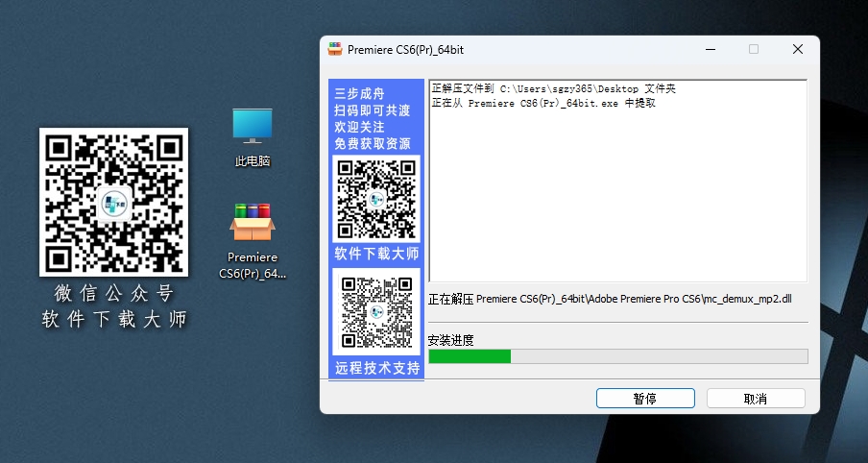This screenshot has height=463, width=868.
Task: Close the Premiere CS6(Pr)_64bit extractor window
Action: pos(797,49)
